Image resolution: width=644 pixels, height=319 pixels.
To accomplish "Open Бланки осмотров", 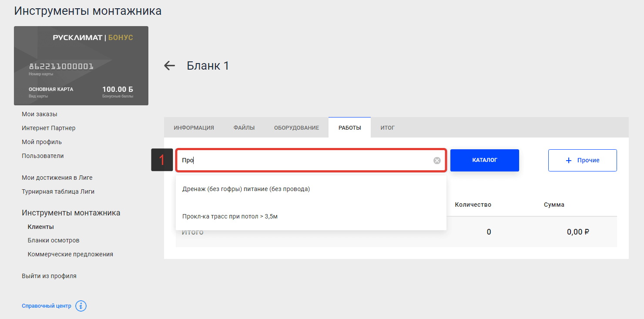I will point(54,240).
